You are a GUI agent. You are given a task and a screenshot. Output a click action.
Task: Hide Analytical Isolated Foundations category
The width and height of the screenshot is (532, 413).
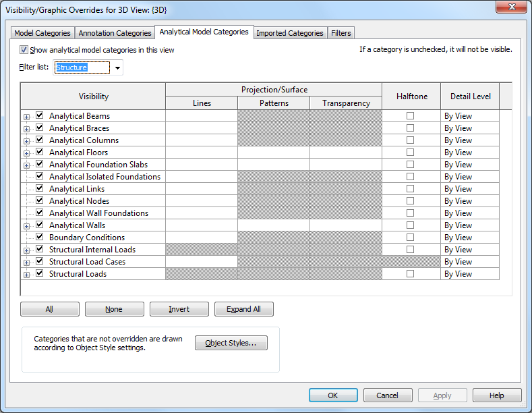click(x=39, y=176)
